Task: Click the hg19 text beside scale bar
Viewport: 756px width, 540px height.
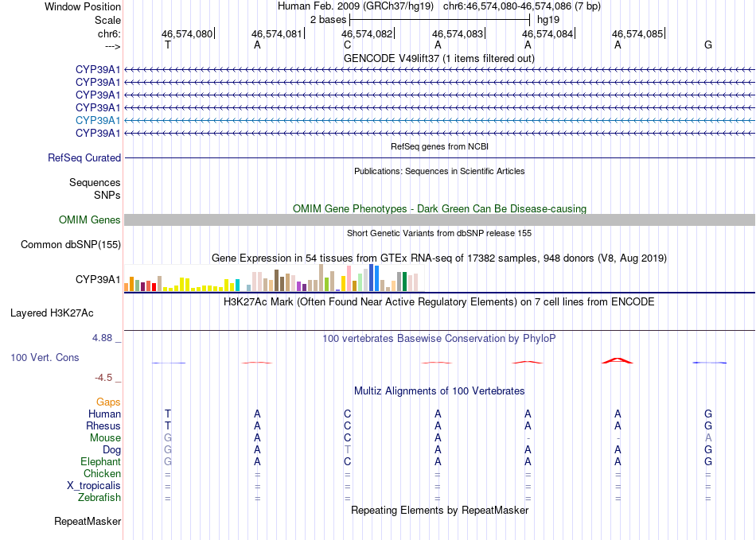Action: [548, 20]
